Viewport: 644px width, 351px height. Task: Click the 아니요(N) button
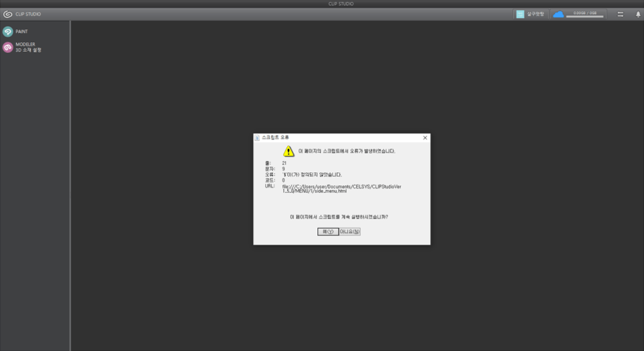coord(350,232)
